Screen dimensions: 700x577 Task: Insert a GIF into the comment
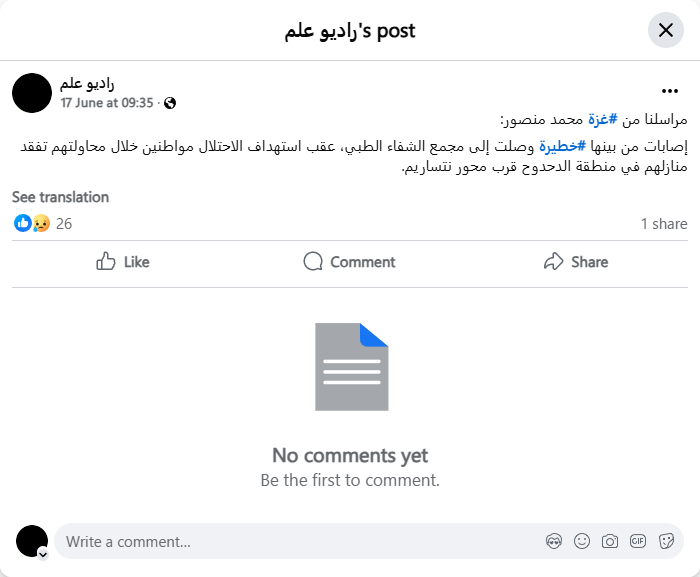pos(638,541)
